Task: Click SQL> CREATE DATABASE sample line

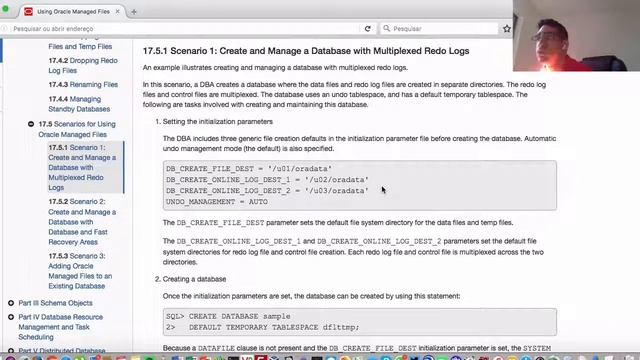Action: click(x=228, y=316)
